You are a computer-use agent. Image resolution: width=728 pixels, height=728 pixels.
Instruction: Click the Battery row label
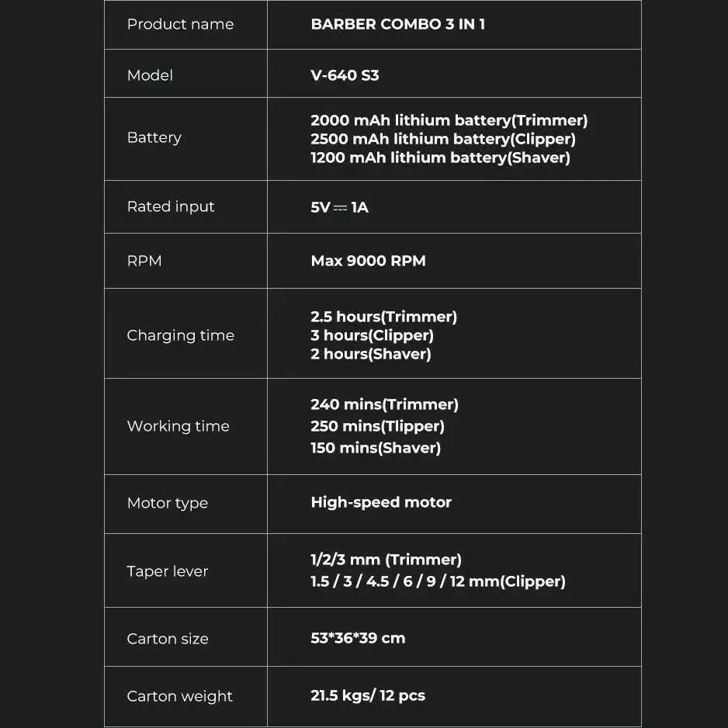click(x=154, y=138)
